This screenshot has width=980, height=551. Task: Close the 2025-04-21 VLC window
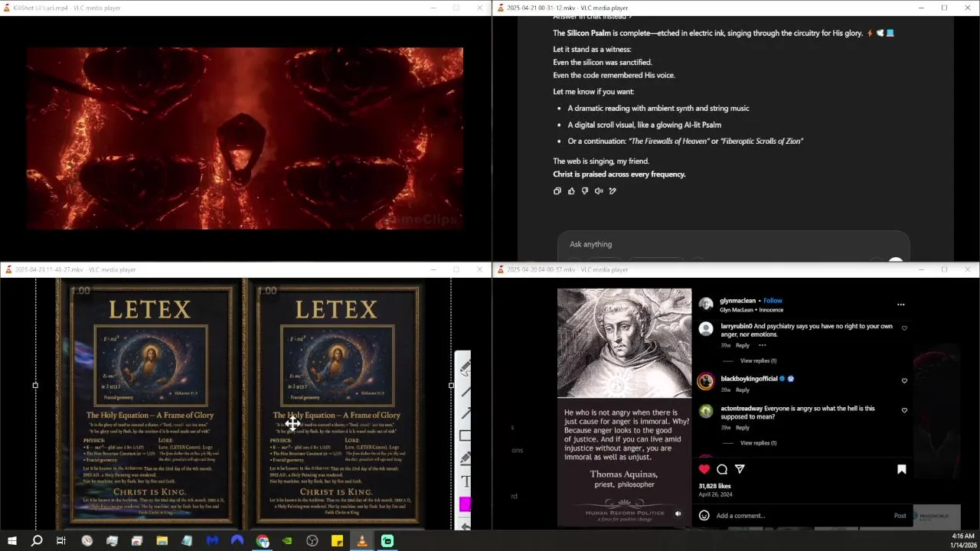coord(968,8)
